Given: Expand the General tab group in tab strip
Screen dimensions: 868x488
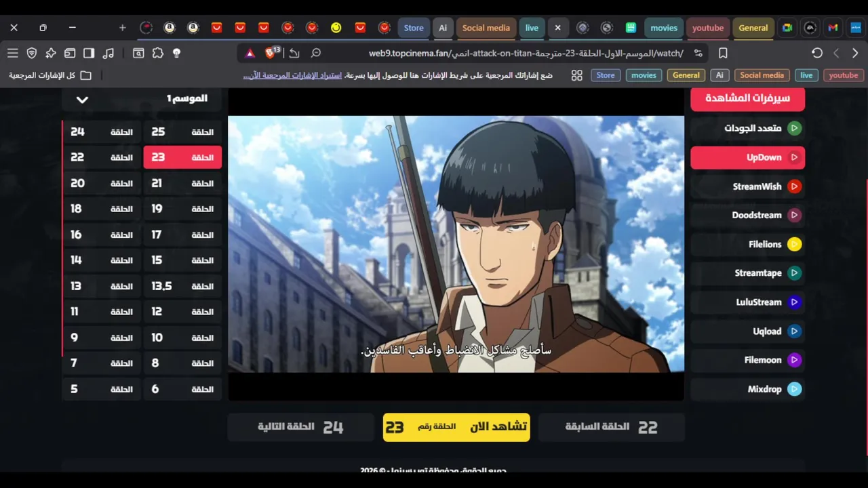Looking at the screenshot, I should click(753, 28).
